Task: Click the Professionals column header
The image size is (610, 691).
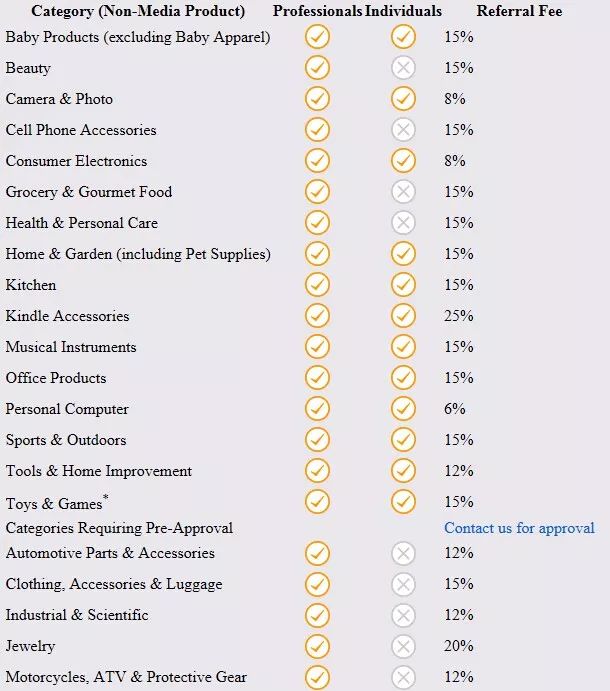Action: pyautogui.click(x=317, y=12)
